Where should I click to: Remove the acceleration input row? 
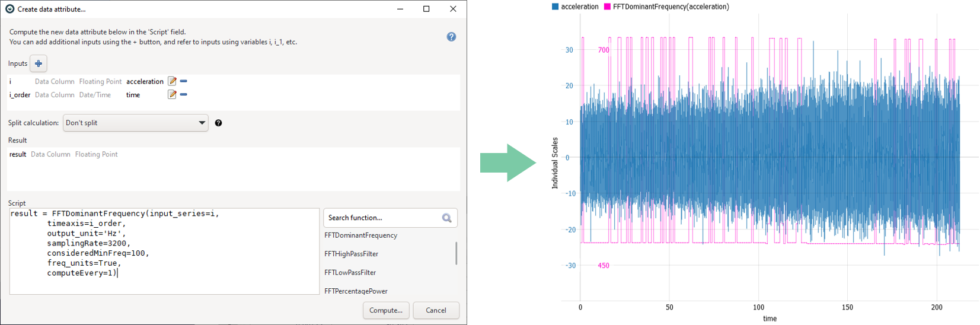[184, 81]
